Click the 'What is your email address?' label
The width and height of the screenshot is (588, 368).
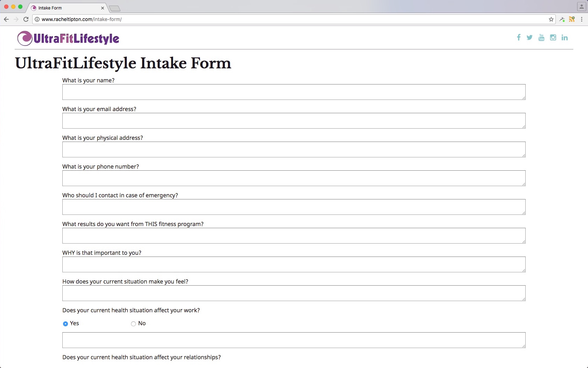pyautogui.click(x=99, y=109)
